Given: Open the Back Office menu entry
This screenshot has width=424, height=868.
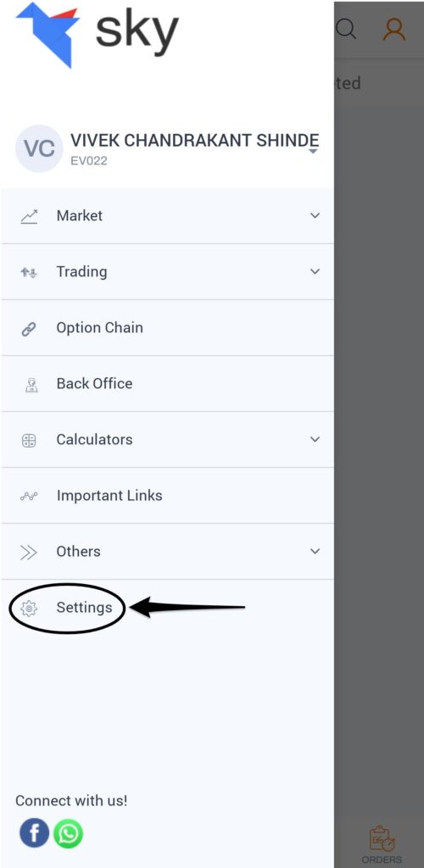Looking at the screenshot, I should (x=168, y=384).
